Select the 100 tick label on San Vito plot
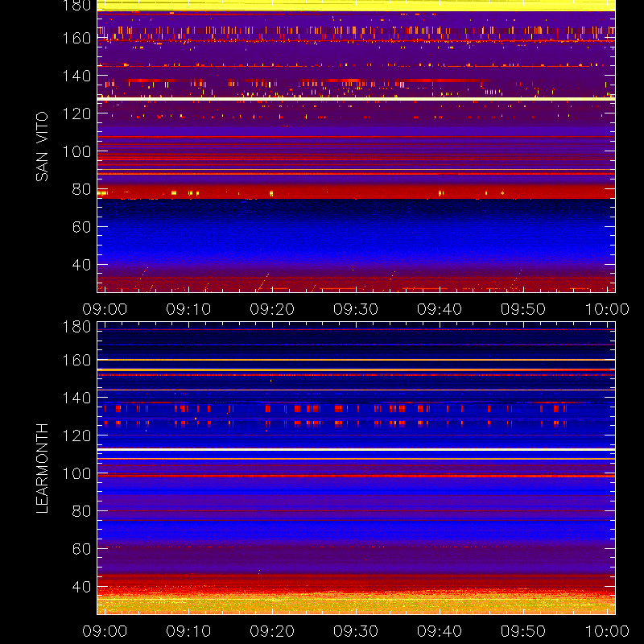This screenshot has width=644, height=644. point(76,151)
